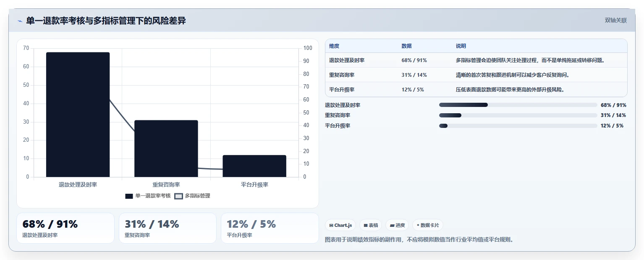Screen dimensions: 644x260
Task: Click the 数据 table column header
Action: (406, 46)
